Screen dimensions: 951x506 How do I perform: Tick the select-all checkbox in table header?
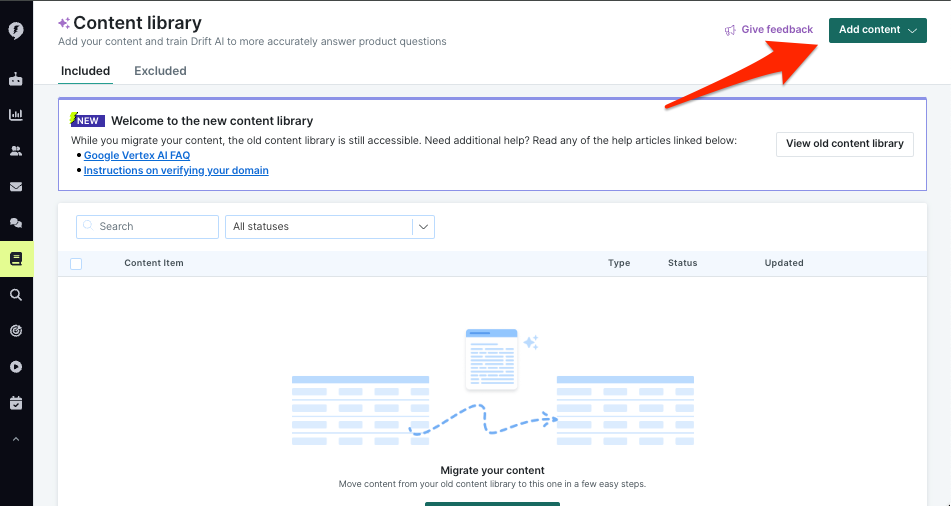(x=76, y=263)
